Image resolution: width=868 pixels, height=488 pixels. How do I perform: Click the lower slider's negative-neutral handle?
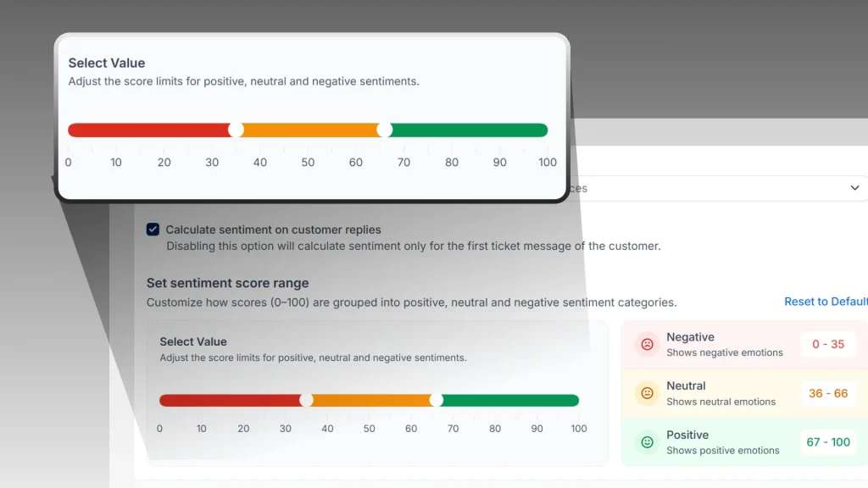click(306, 400)
